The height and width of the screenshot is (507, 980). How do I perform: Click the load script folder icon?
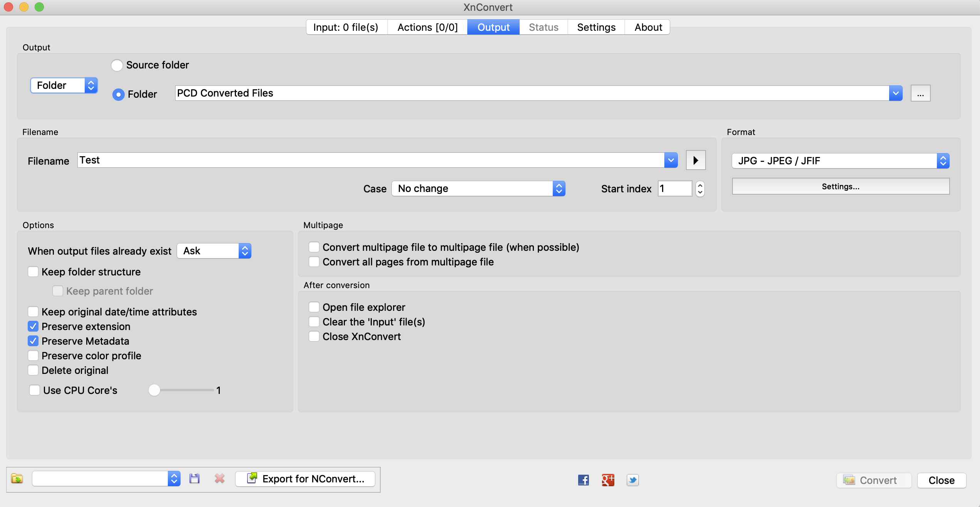(17, 479)
